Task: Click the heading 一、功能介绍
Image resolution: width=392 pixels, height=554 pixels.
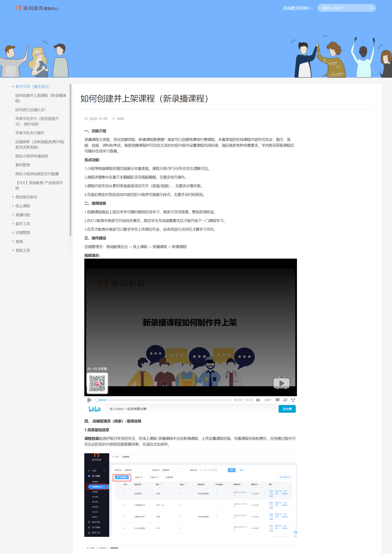Action: 95,131
